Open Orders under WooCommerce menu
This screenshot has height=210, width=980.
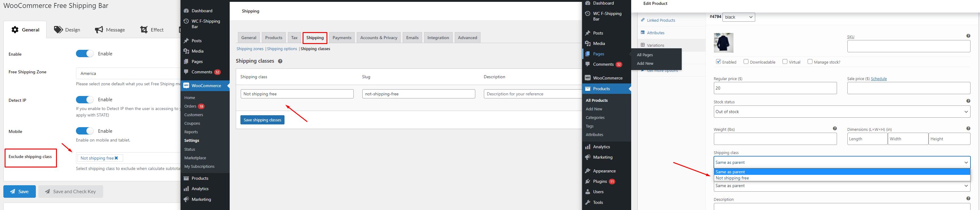(190, 106)
